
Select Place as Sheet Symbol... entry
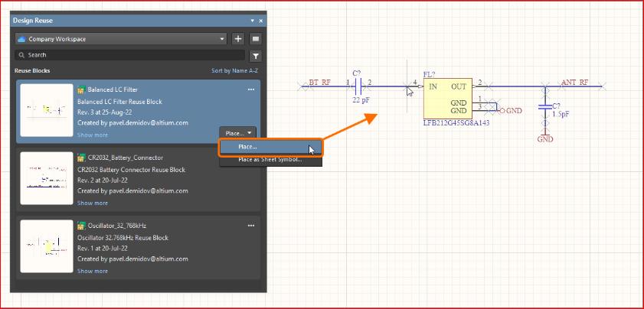point(270,160)
